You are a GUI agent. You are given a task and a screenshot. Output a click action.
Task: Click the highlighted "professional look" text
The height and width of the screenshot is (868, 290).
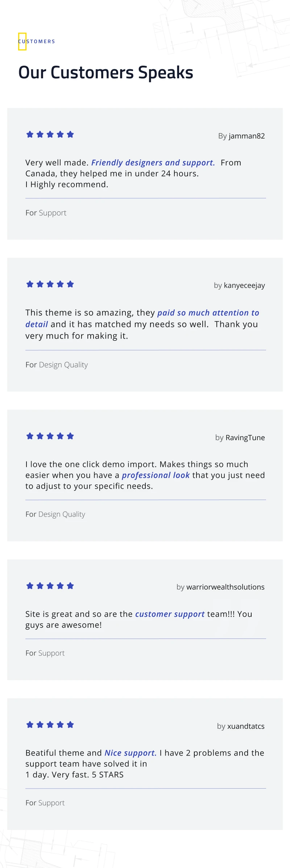[x=156, y=475]
